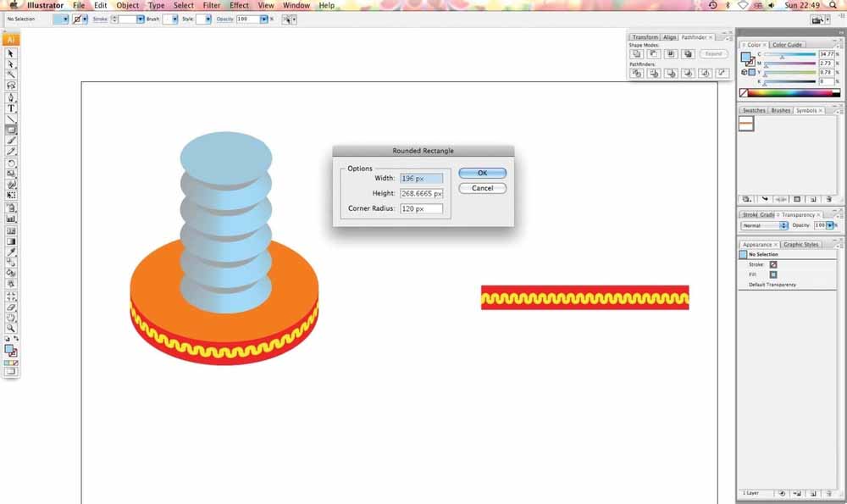Open the Color panel flyout menu
The height and width of the screenshot is (504, 847).
coord(839,45)
